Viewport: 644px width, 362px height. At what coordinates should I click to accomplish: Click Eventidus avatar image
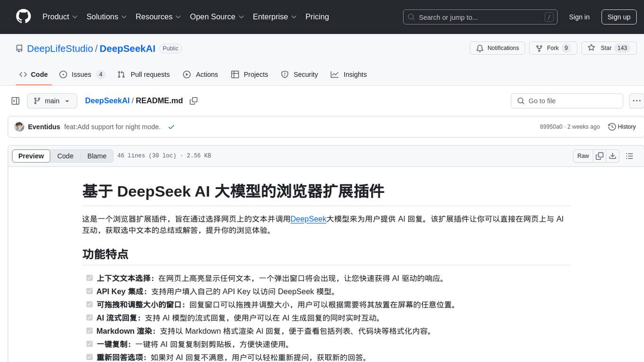(x=19, y=127)
